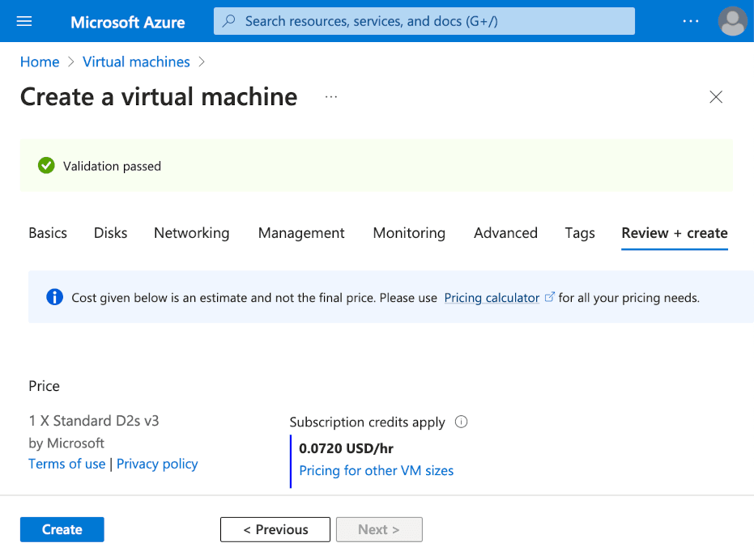The image size is (754, 560).
Task: Click the subscription credits info icon
Action: (x=462, y=422)
